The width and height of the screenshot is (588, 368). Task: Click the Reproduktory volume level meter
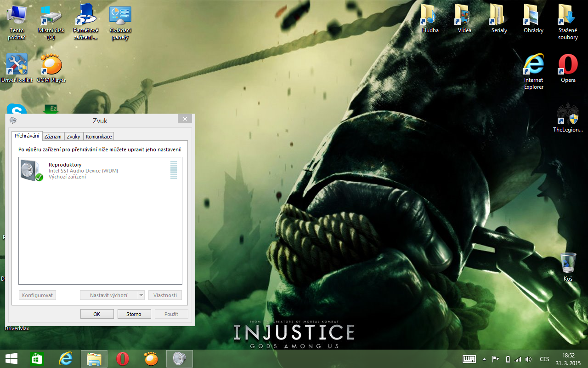pos(174,170)
